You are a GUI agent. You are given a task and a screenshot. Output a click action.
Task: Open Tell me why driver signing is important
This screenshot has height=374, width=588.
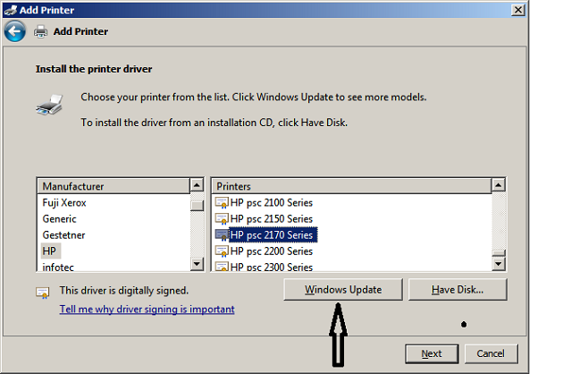147,310
